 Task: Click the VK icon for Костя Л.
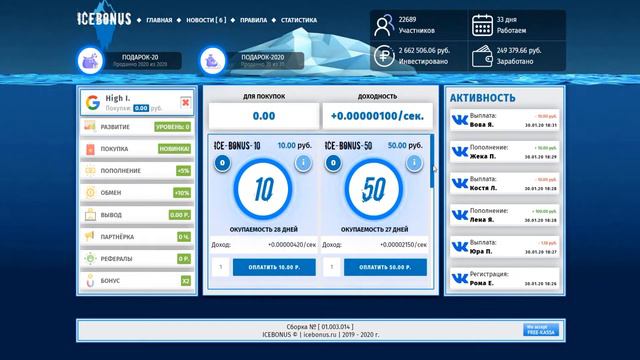pos(460,183)
